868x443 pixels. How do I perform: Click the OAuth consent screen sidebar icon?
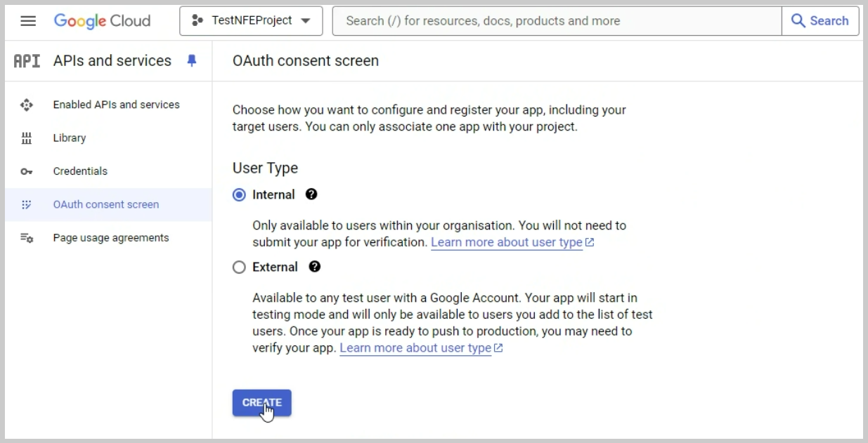(x=27, y=205)
